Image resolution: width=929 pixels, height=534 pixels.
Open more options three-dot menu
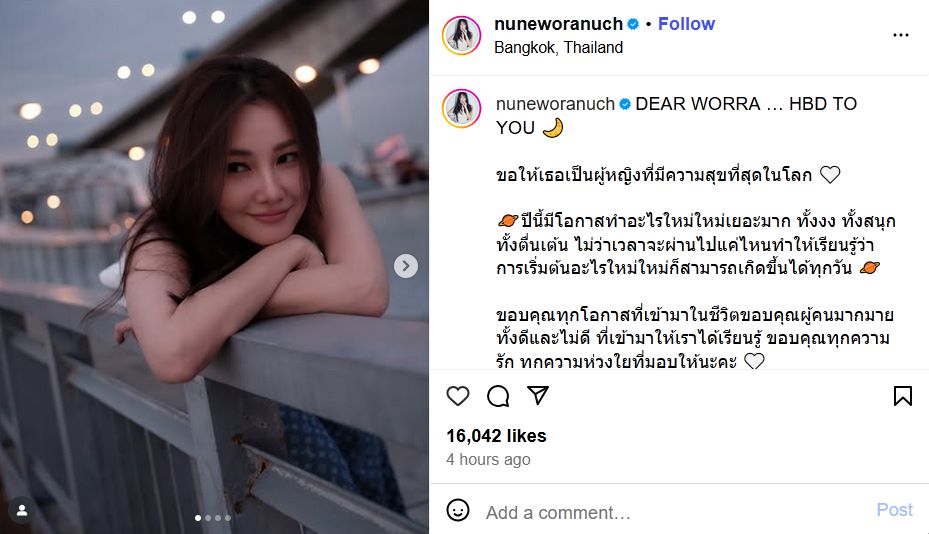(x=901, y=35)
